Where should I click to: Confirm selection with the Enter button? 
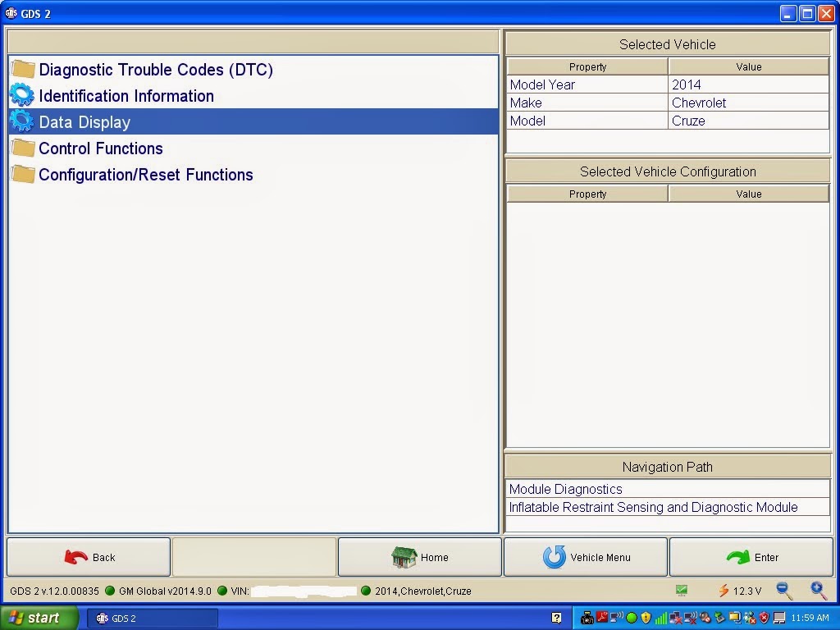coord(751,557)
